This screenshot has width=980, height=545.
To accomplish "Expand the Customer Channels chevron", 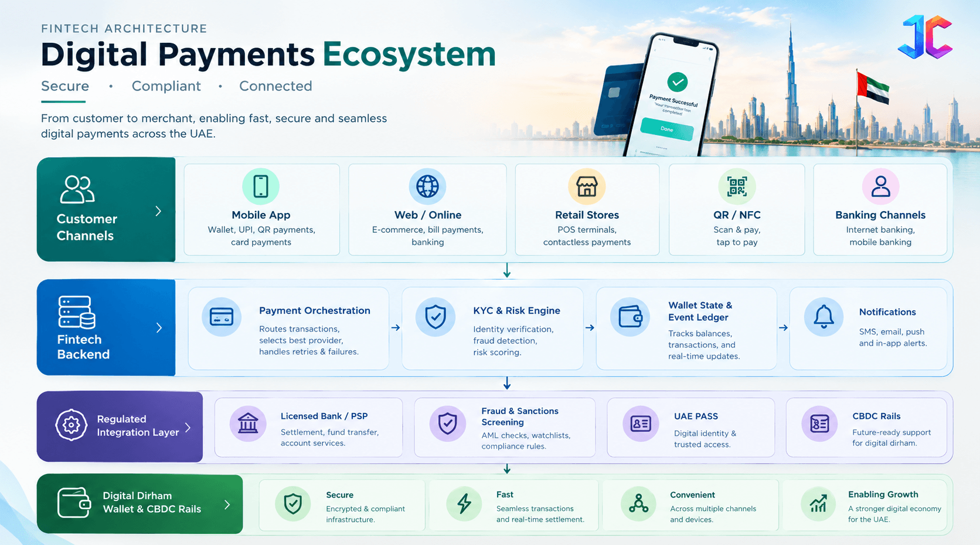I will tap(158, 211).
